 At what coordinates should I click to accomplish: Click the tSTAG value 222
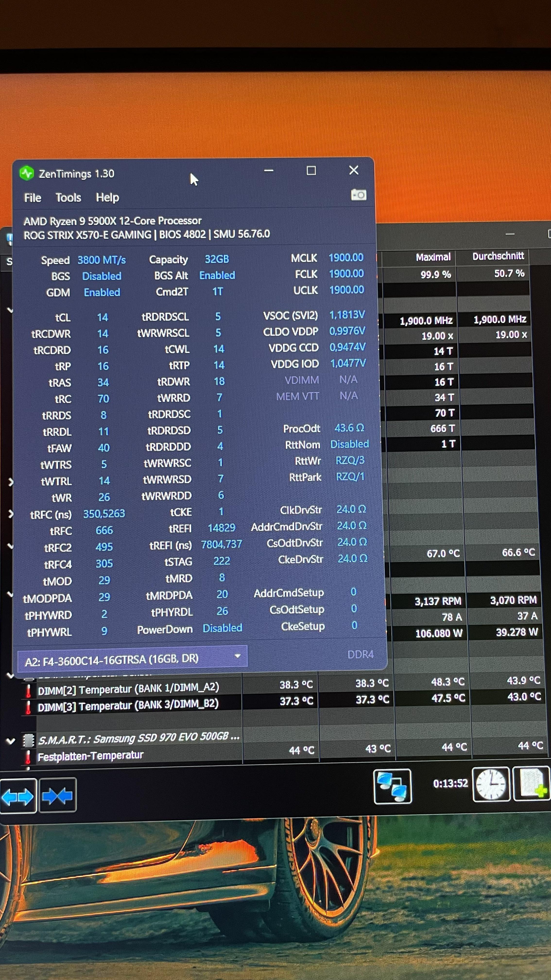click(x=222, y=561)
